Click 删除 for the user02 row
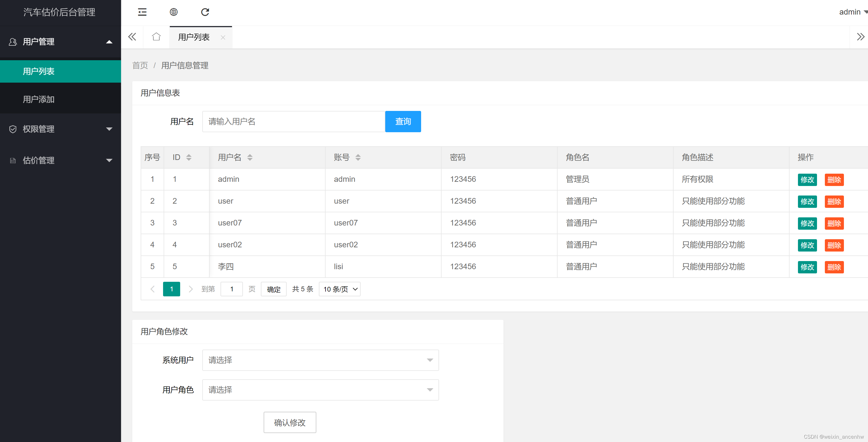The image size is (868, 442). 834,246
